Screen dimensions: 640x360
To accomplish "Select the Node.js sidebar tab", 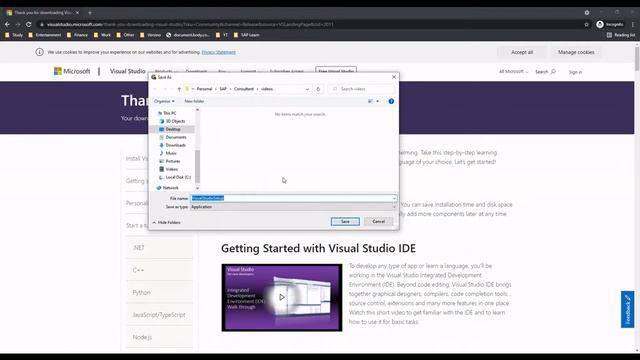I will pyautogui.click(x=159, y=337).
